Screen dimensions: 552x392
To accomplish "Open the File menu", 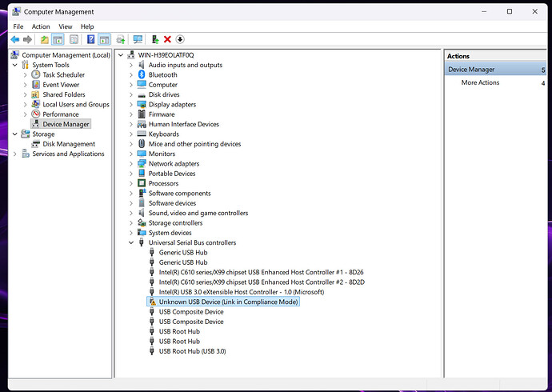I will tap(18, 26).
